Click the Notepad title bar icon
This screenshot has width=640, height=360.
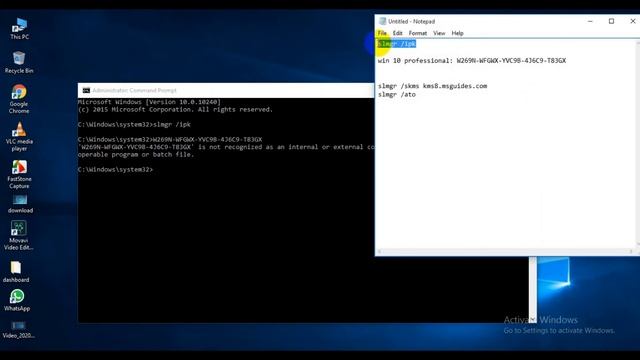(x=382, y=21)
